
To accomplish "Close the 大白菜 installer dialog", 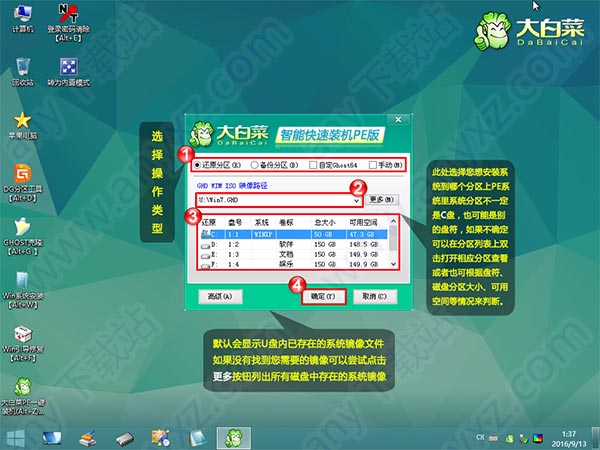I will [398, 120].
